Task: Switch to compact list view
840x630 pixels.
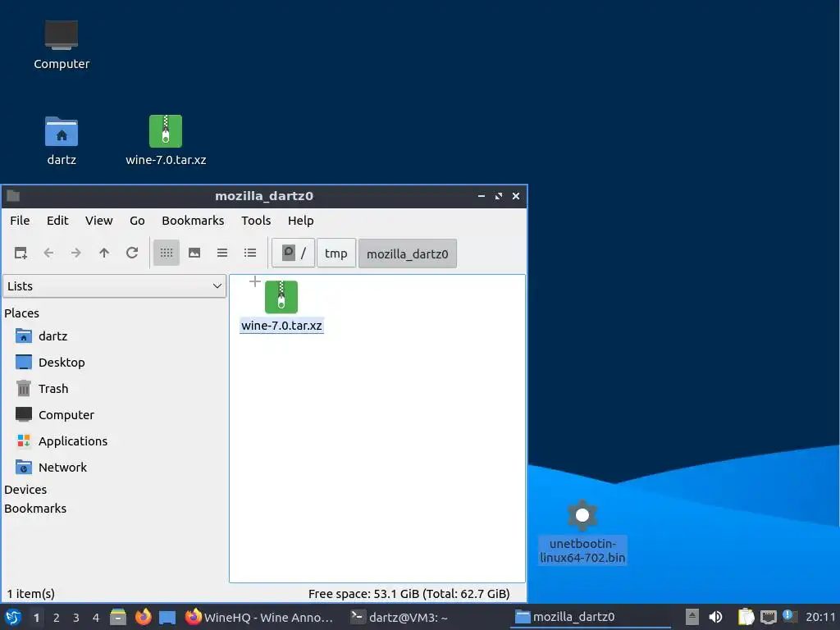Action: (x=222, y=253)
